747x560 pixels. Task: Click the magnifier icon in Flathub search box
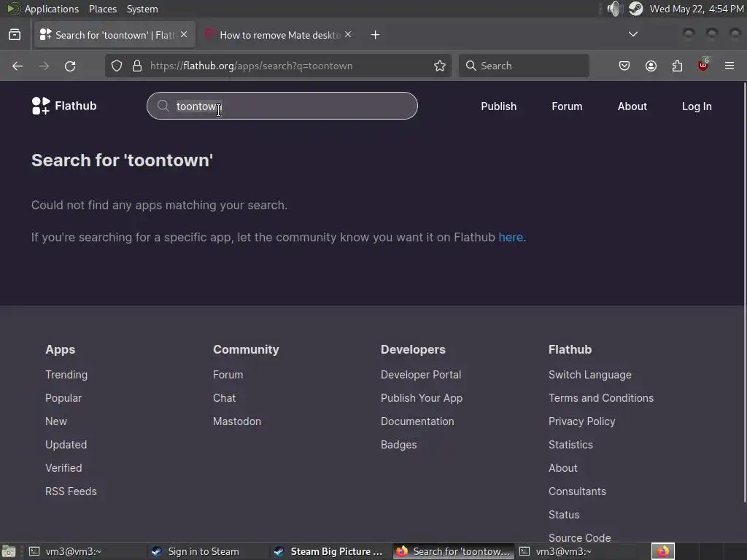pos(163,106)
